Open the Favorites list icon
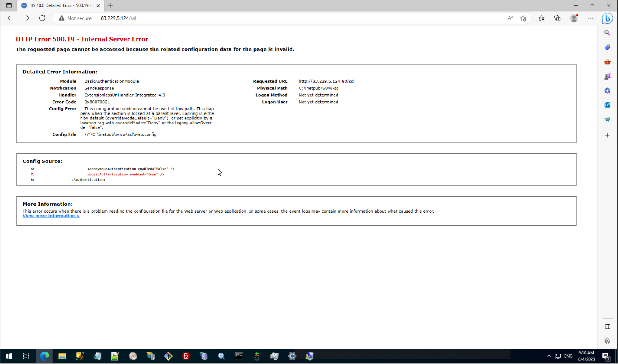Image resolution: width=618 pixels, height=364 pixels. [542, 18]
